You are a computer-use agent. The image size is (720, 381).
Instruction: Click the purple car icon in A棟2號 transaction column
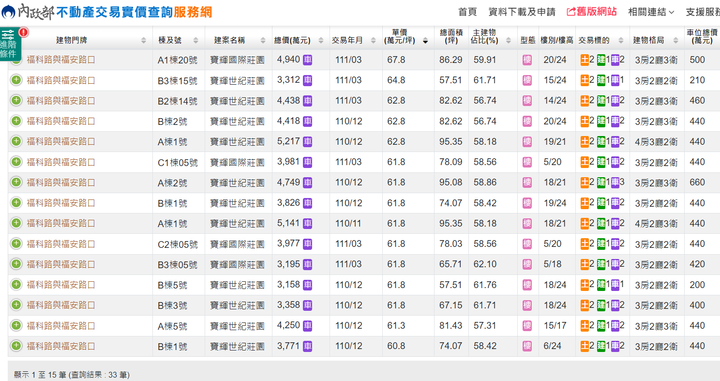click(615, 183)
